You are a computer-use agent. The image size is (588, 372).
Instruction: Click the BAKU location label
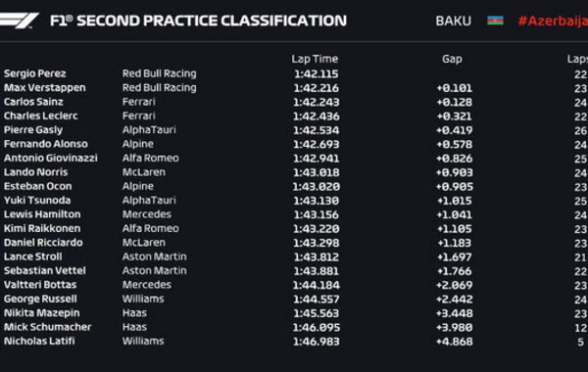pos(453,21)
